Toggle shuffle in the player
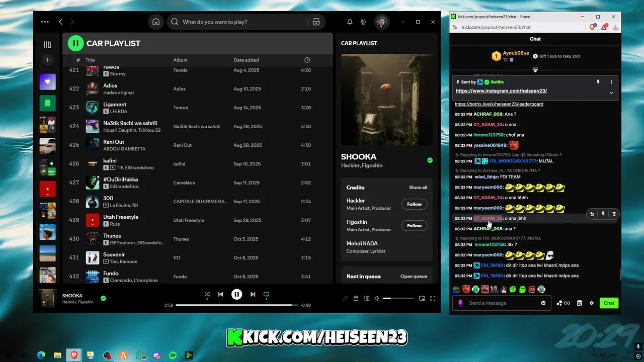Viewport: 644px width, 362px height. pyautogui.click(x=207, y=295)
